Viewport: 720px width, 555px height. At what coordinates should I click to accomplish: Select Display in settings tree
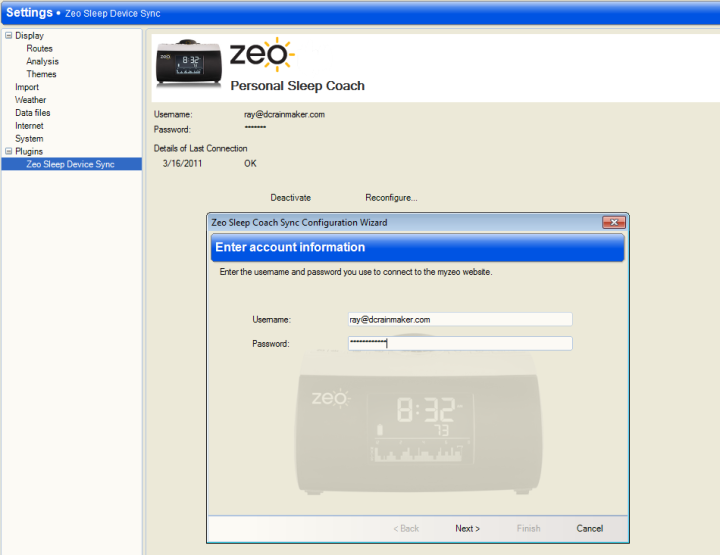tap(29, 35)
